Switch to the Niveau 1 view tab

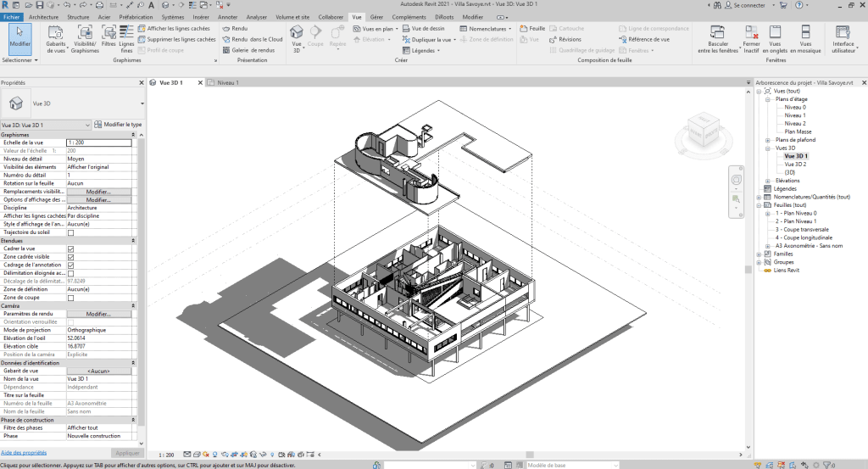(x=227, y=82)
